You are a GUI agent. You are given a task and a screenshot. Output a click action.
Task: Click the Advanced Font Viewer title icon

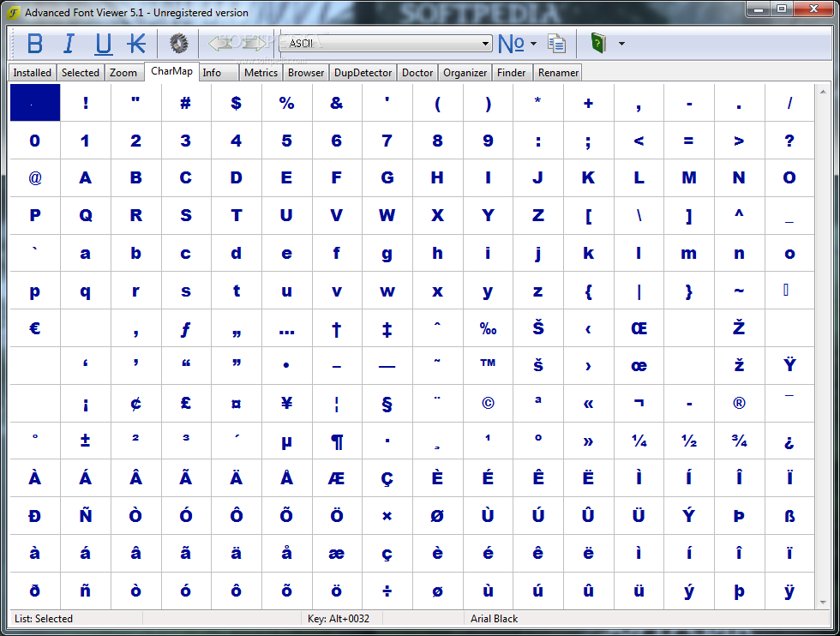(x=14, y=12)
